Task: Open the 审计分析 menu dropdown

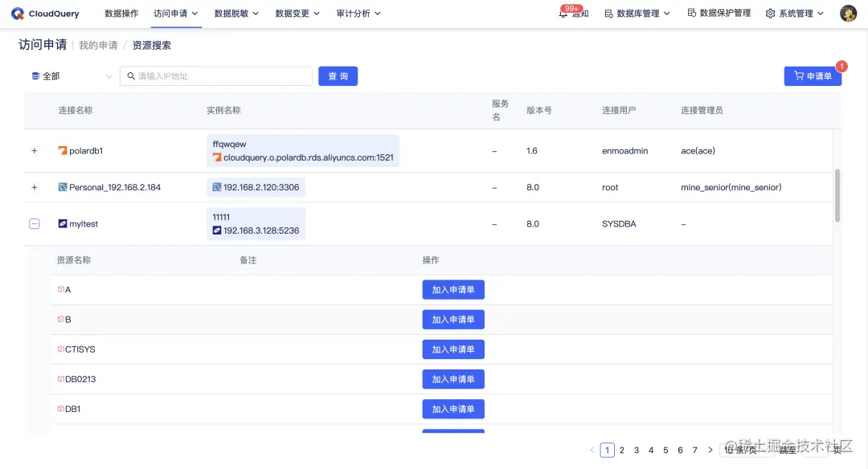Action: pyautogui.click(x=358, y=14)
